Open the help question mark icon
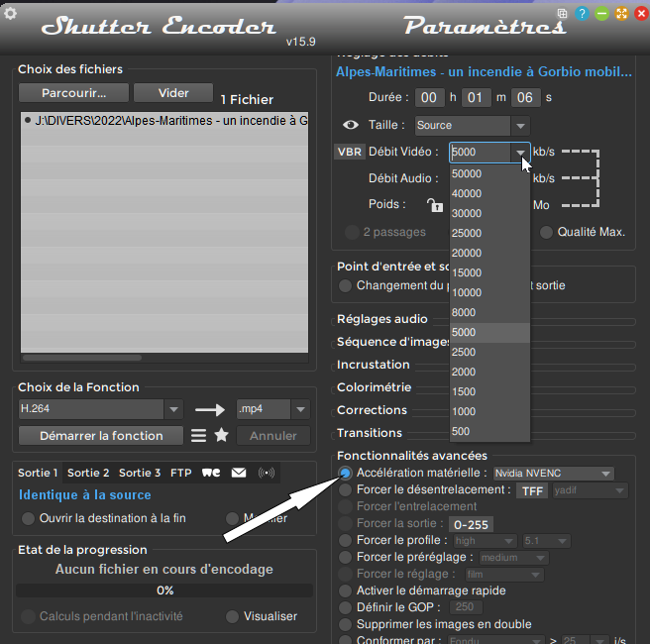 tap(582, 14)
